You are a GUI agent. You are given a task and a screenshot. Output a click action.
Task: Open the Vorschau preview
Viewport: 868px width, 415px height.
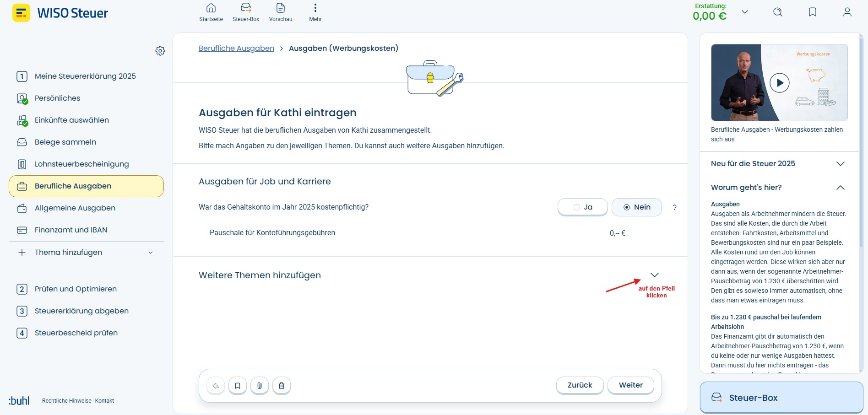[x=281, y=12]
